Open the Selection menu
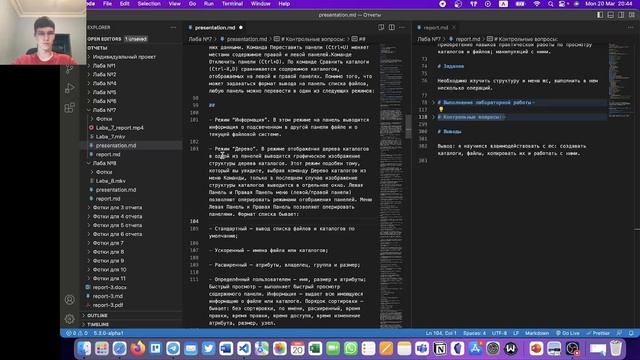 click(x=149, y=4)
